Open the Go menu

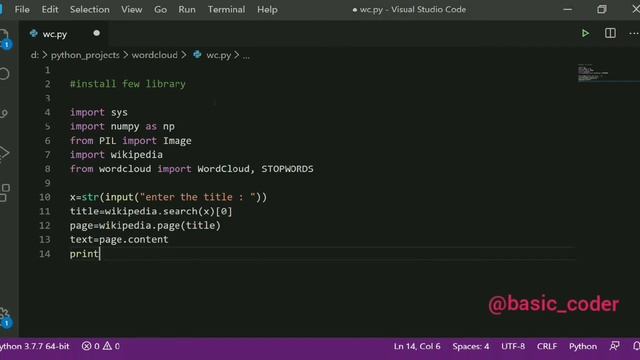point(160,9)
